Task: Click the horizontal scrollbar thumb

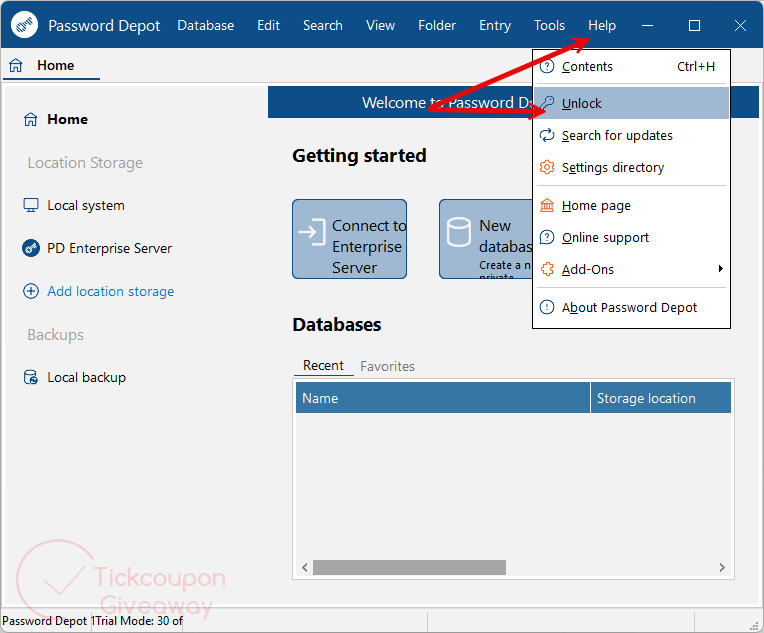Action: point(409,567)
